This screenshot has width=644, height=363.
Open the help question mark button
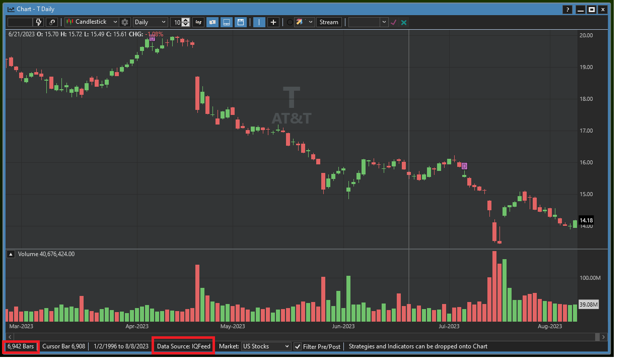[567, 9]
